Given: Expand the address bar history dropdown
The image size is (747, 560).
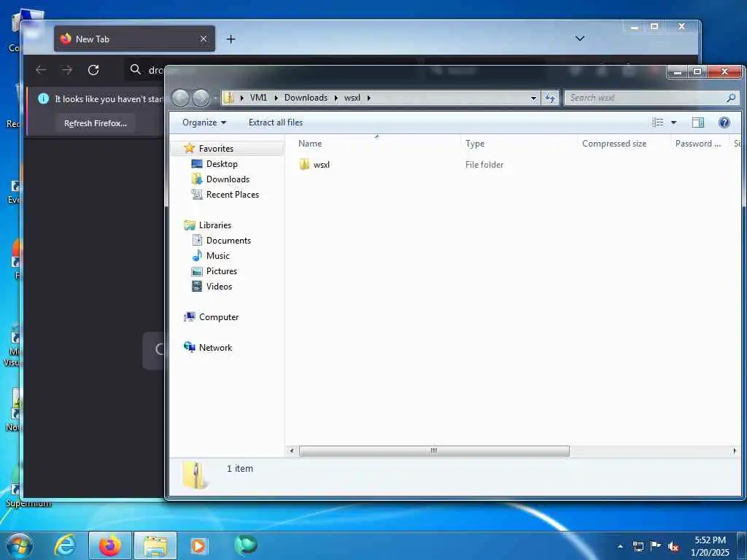Looking at the screenshot, I should 533,98.
